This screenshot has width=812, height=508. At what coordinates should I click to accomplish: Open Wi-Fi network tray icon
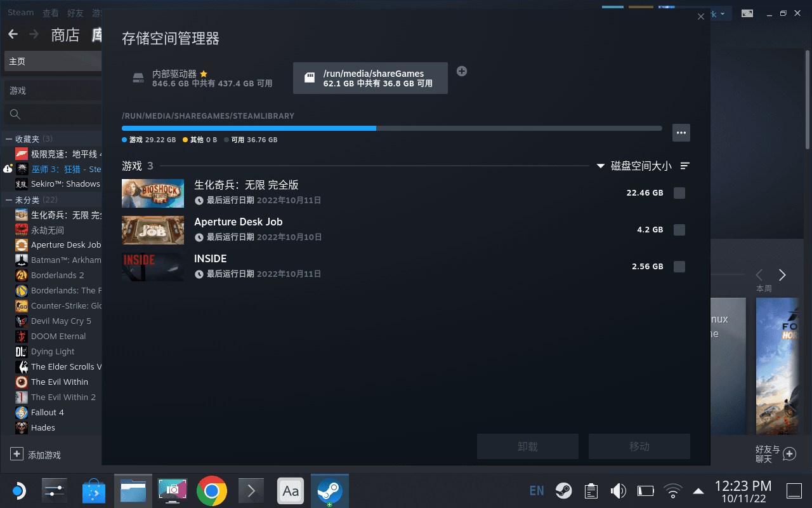672,490
